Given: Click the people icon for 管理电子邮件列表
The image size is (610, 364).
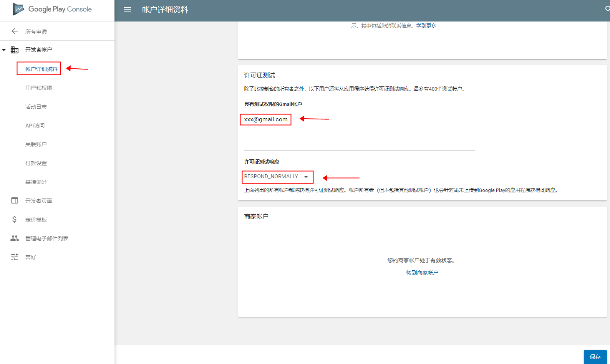Looking at the screenshot, I should [15, 238].
